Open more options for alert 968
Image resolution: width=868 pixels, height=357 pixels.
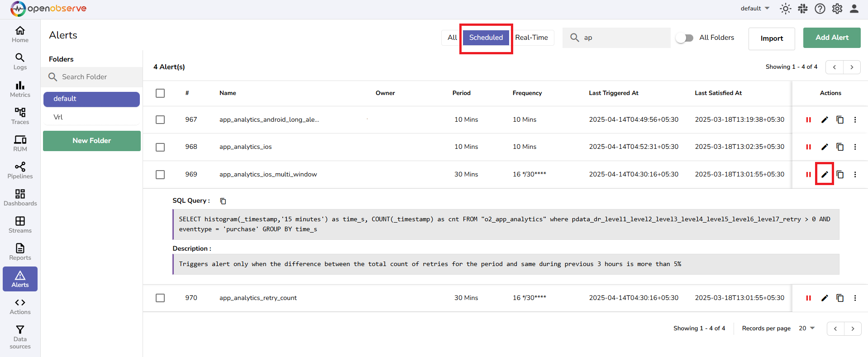(x=855, y=147)
